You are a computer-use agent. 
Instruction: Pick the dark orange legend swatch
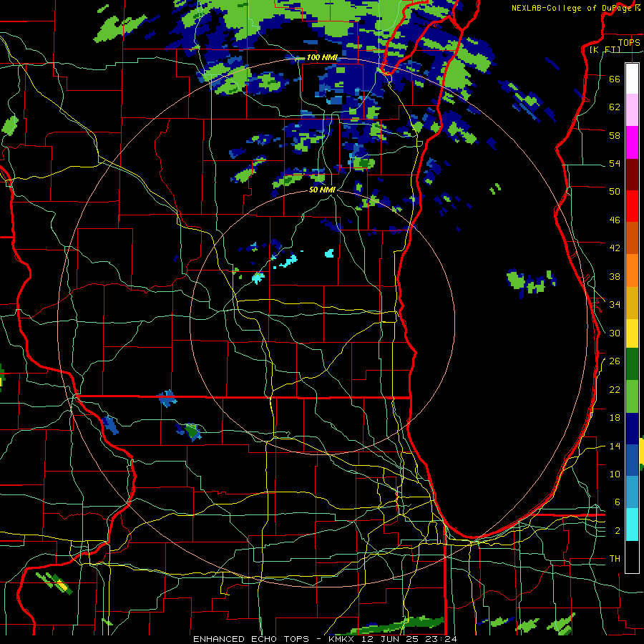click(632, 238)
